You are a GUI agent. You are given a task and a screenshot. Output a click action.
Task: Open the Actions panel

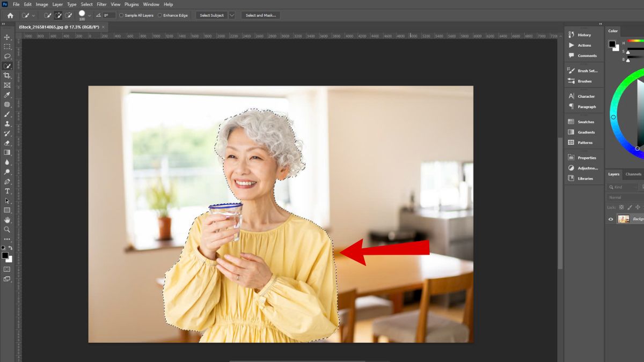tap(584, 45)
